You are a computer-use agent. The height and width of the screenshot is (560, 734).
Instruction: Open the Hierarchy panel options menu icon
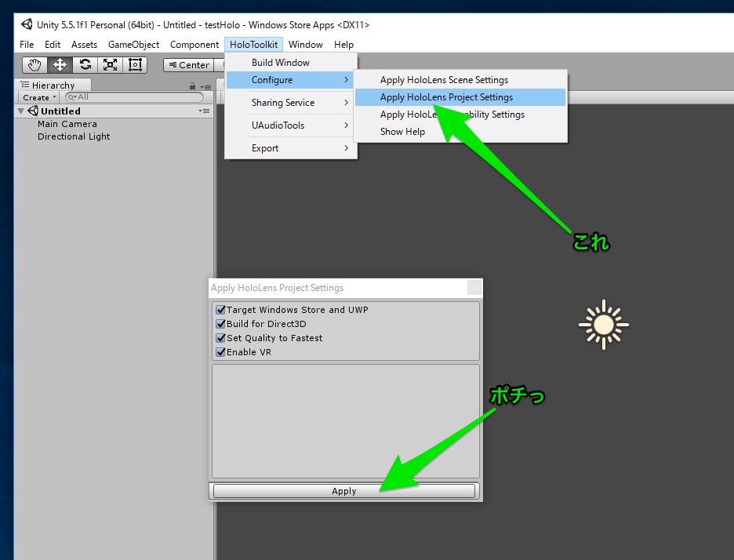205,86
